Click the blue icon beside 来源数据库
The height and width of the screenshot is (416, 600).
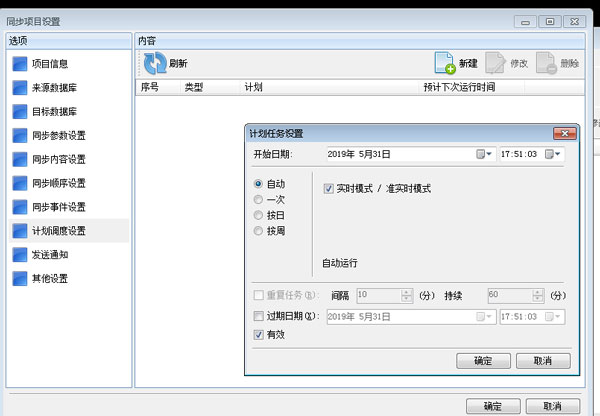coord(20,88)
